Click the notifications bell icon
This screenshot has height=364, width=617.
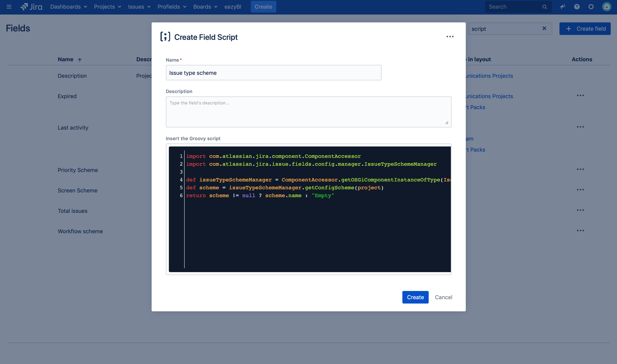(x=562, y=6)
